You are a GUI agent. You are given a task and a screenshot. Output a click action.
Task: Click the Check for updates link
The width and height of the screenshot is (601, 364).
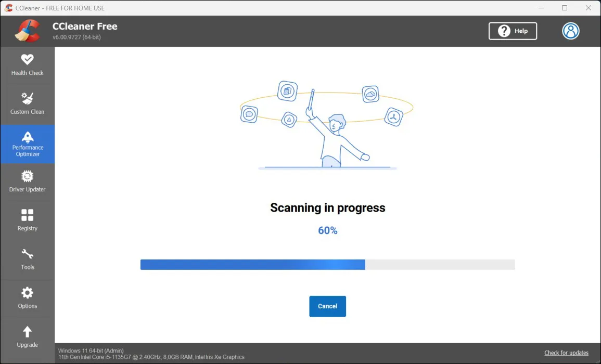(566, 353)
